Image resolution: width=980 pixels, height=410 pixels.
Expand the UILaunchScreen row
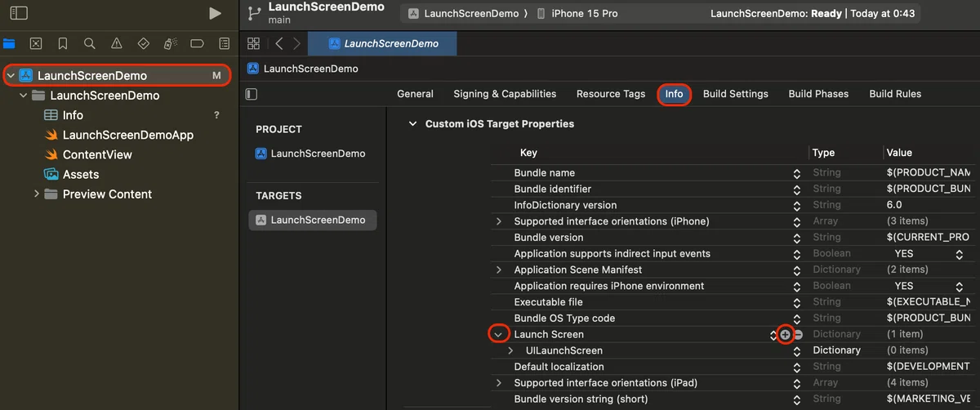tap(510, 350)
